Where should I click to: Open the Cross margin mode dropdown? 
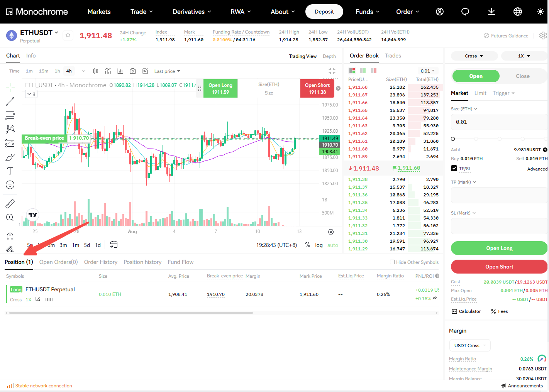[474, 56]
